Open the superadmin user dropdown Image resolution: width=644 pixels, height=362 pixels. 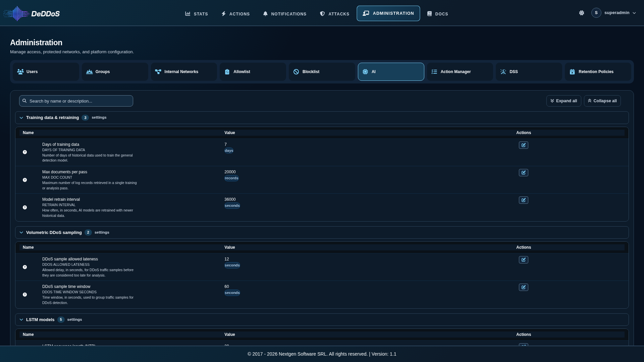613,13
